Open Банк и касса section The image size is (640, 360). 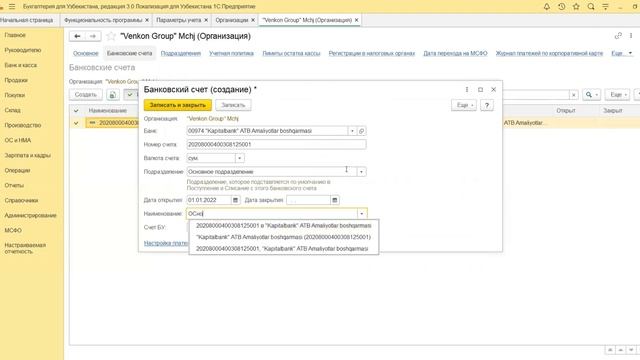(20, 65)
